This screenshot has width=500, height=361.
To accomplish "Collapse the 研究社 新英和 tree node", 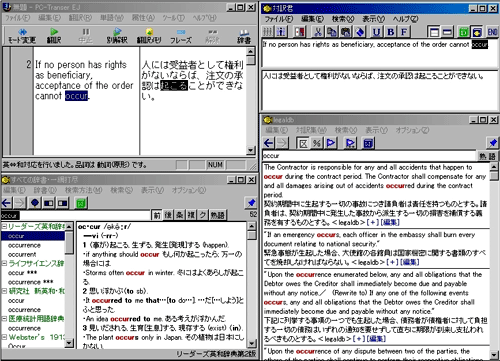I will point(4,291).
